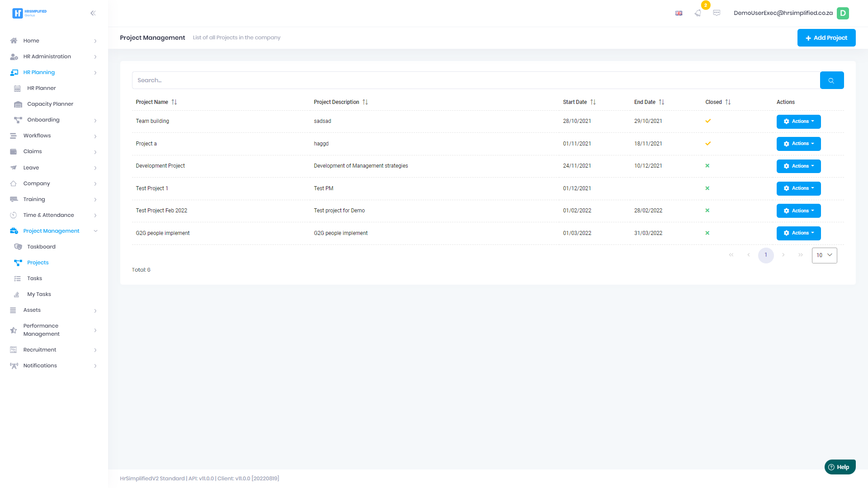The height and width of the screenshot is (488, 868).
Task: Go to My Tasks menu item
Action: (x=39, y=294)
